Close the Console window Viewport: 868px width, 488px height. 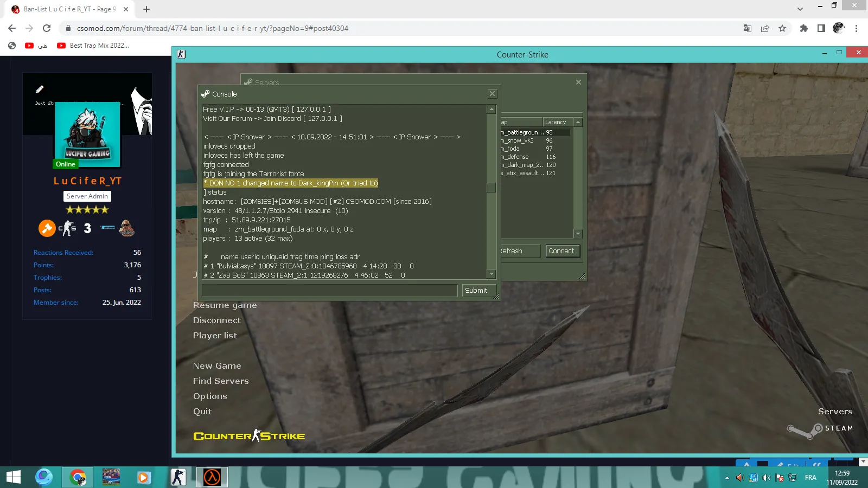(492, 94)
